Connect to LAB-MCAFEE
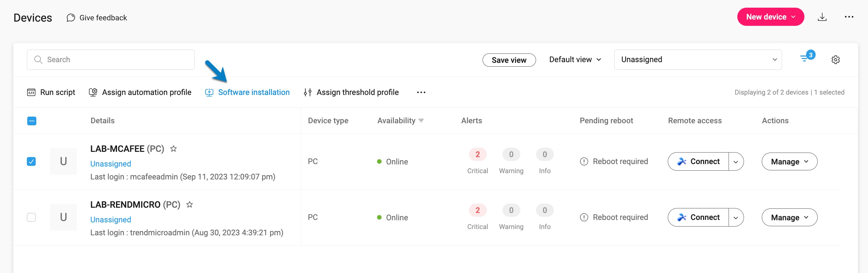The width and height of the screenshot is (868, 273). pos(698,162)
